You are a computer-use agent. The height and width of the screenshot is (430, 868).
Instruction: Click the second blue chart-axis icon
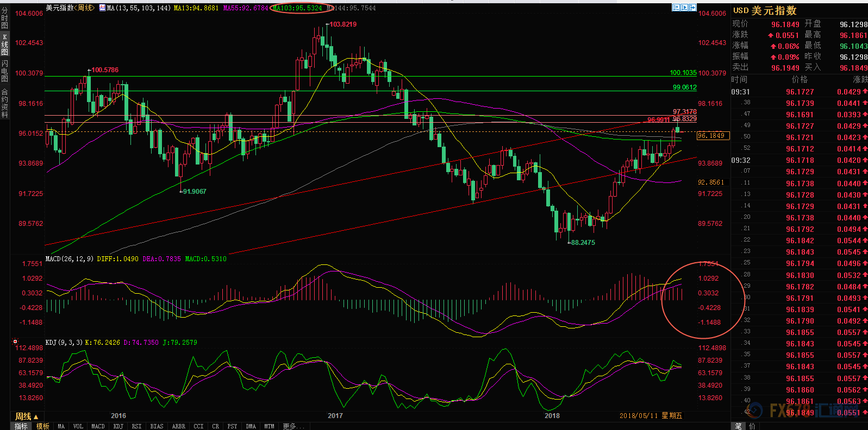[x=684, y=8]
